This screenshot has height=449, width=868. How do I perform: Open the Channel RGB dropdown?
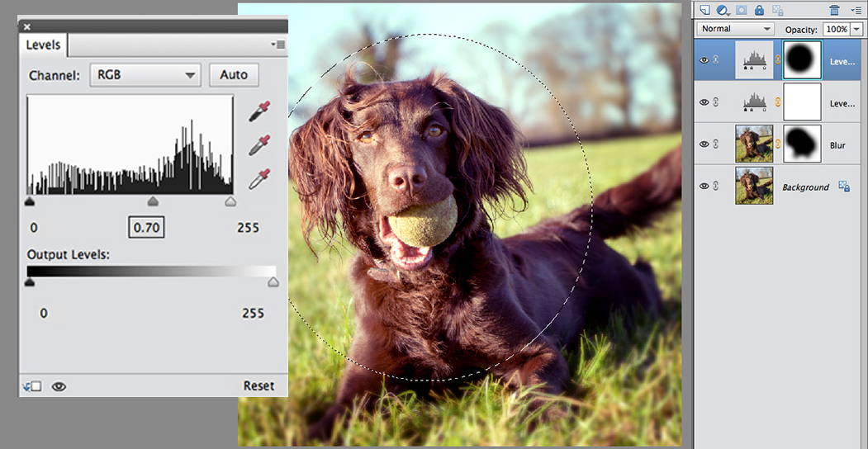click(145, 74)
